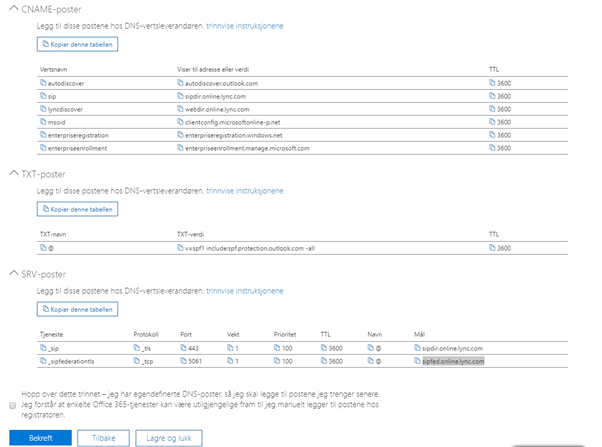Copy the CNAME table with Kopier denne tabellen
602x447 pixels.
click(x=77, y=44)
